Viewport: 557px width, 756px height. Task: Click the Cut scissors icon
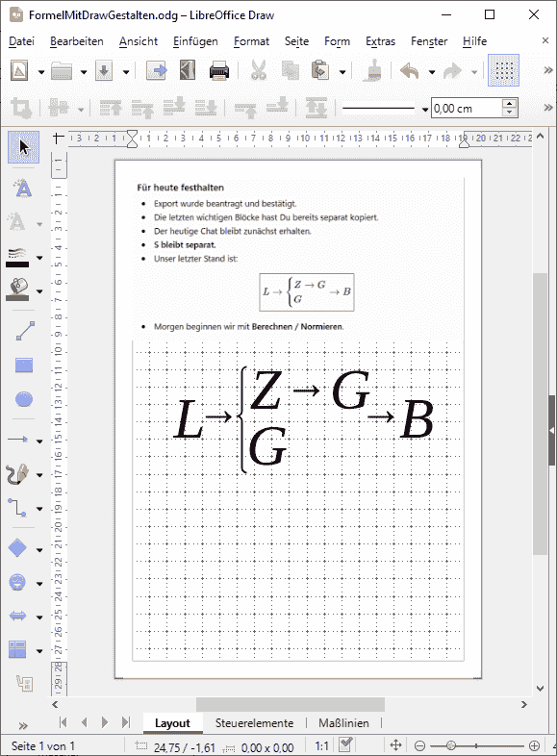coord(259,71)
